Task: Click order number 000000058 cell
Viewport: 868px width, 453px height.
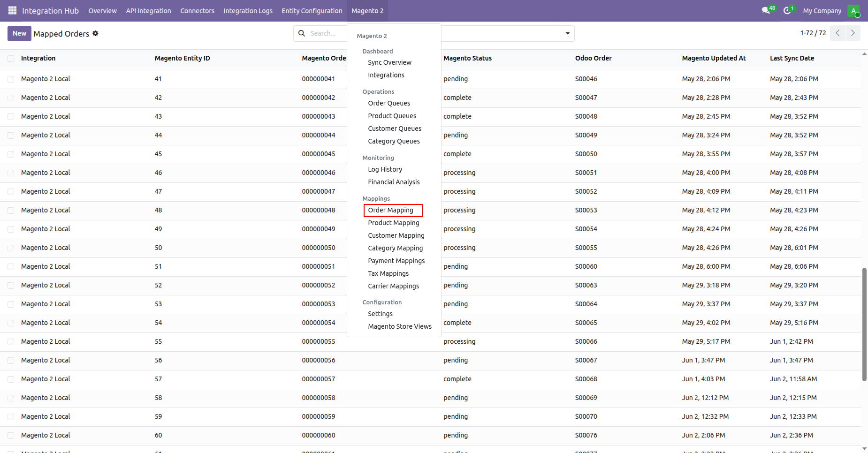Action: (x=318, y=398)
